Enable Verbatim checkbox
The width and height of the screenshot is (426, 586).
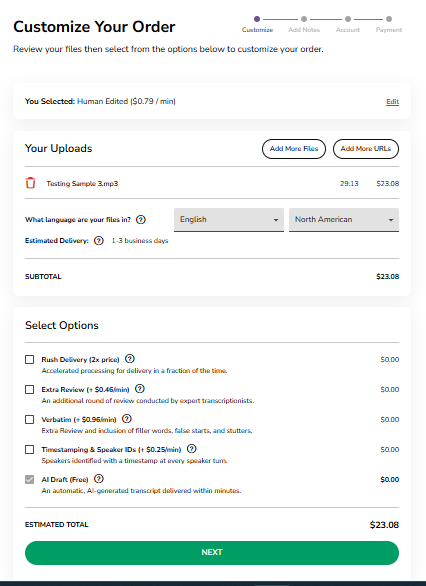click(x=30, y=419)
